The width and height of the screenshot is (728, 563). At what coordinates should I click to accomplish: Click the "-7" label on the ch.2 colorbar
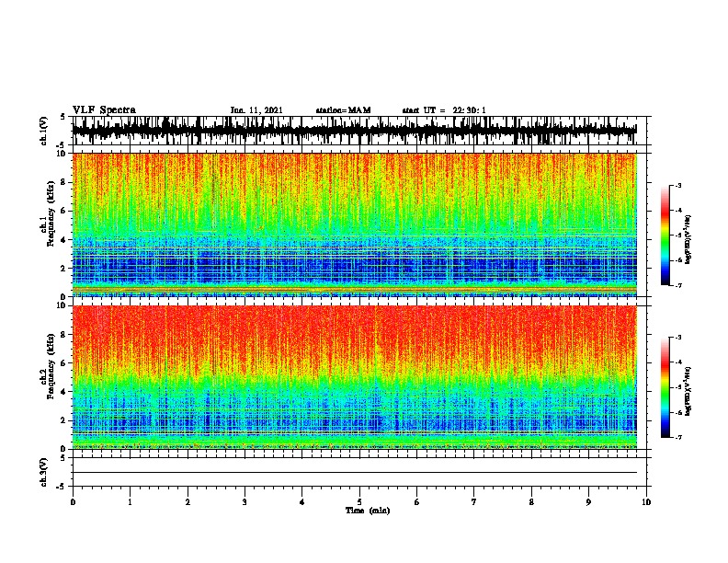[x=678, y=438]
